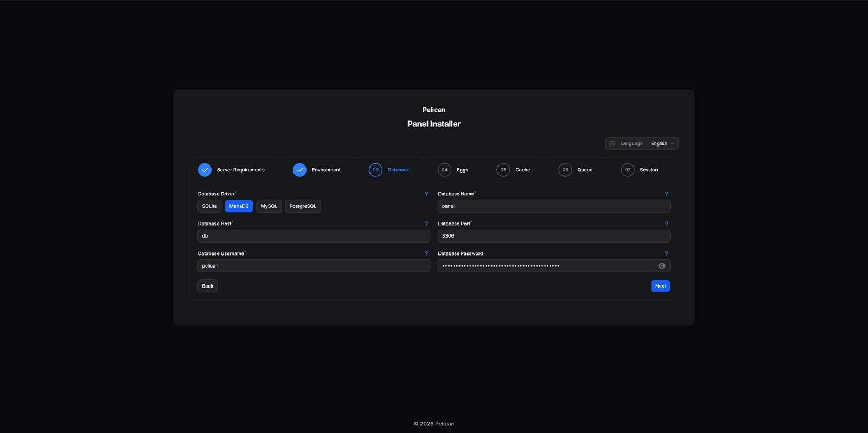Click the Language flag icon
Screen dimensions: 868x433
613,143
